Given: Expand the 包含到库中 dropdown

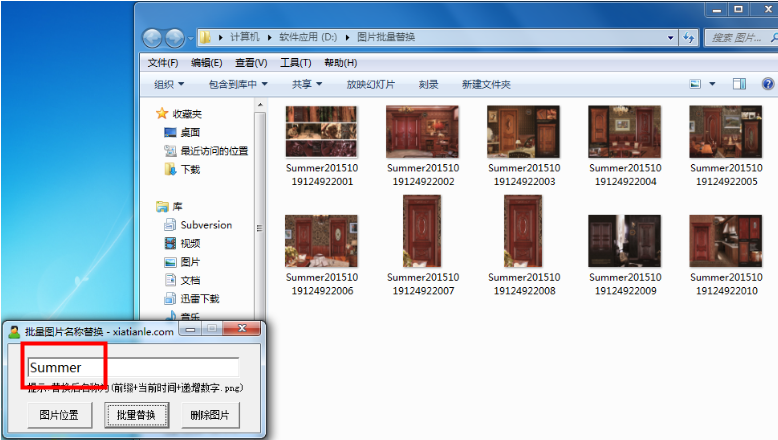Looking at the screenshot, I should click(x=238, y=84).
